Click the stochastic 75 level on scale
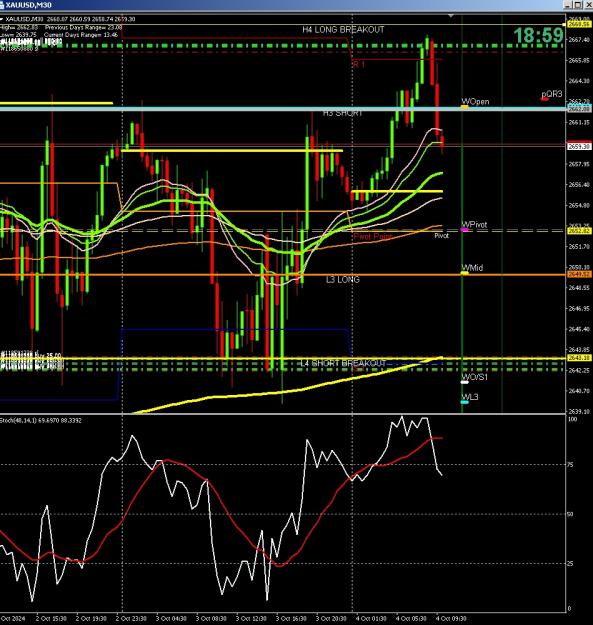This screenshot has width=593, height=625. (571, 465)
